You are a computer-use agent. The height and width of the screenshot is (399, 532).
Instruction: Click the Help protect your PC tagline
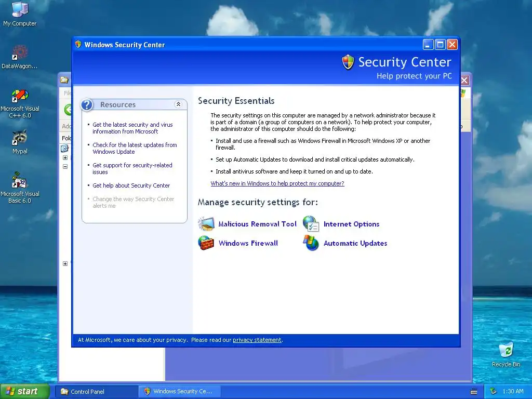414,76
